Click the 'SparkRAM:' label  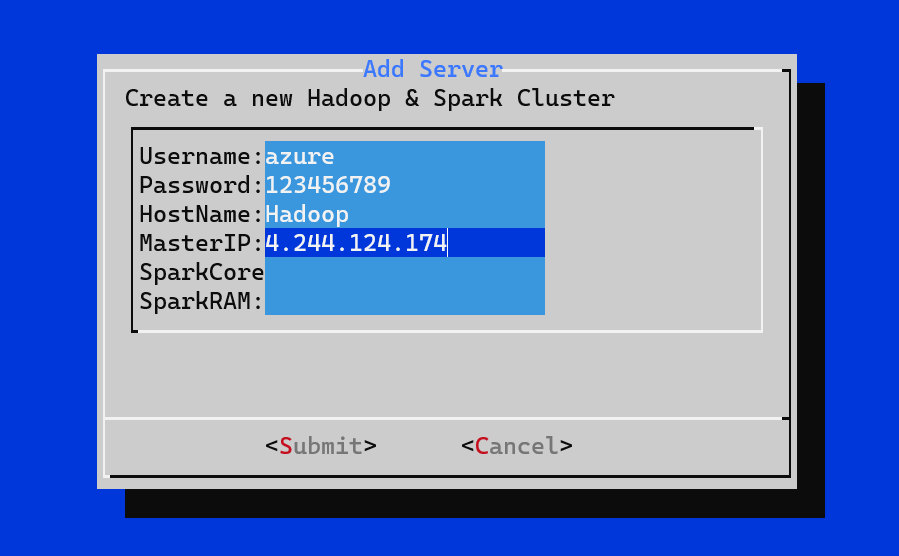[x=201, y=300]
